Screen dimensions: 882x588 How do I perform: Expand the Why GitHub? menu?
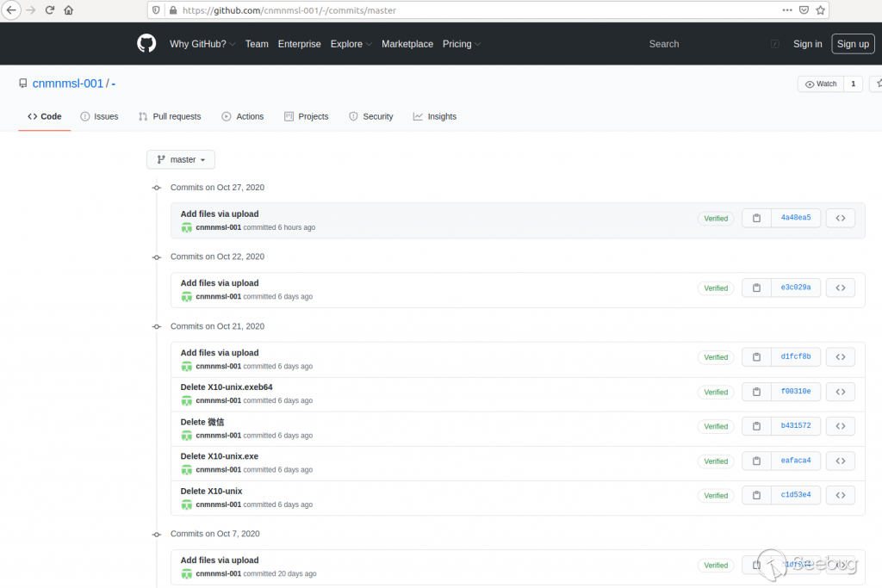pos(202,44)
